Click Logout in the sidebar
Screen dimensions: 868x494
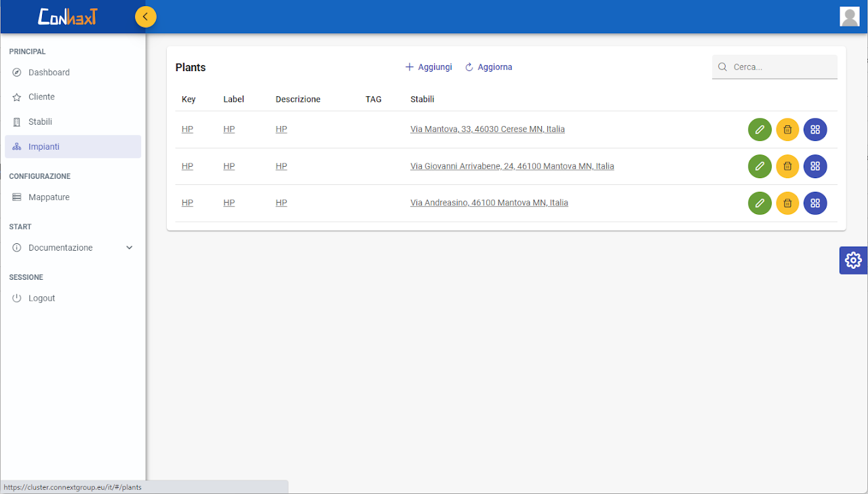tap(41, 298)
